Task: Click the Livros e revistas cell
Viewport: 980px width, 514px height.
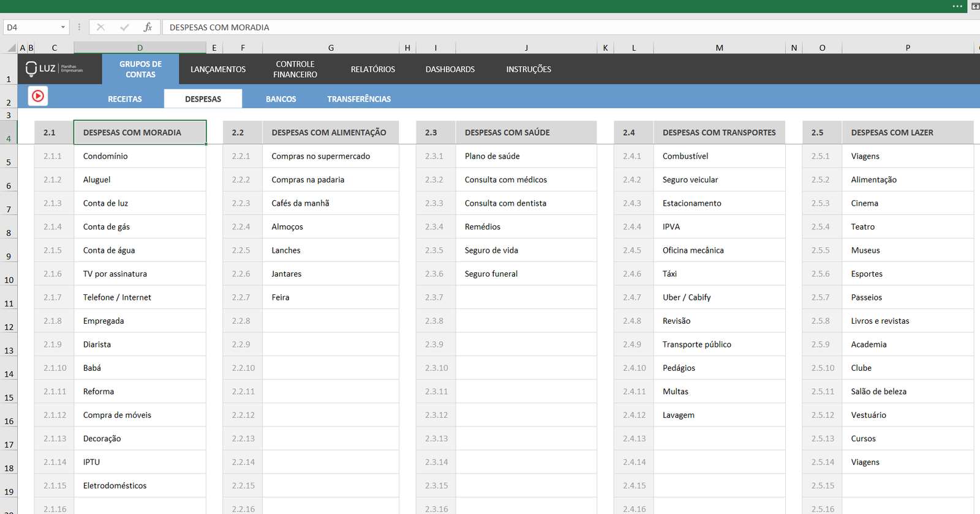Action: [908, 321]
